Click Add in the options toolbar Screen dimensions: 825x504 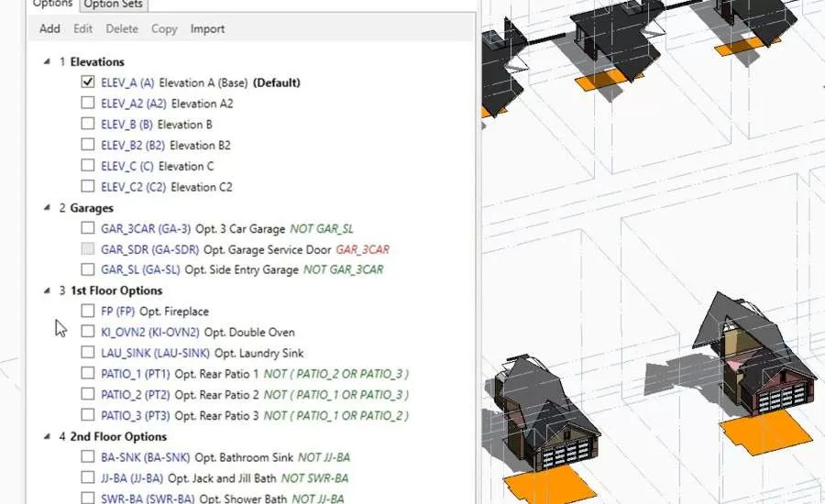(49, 29)
